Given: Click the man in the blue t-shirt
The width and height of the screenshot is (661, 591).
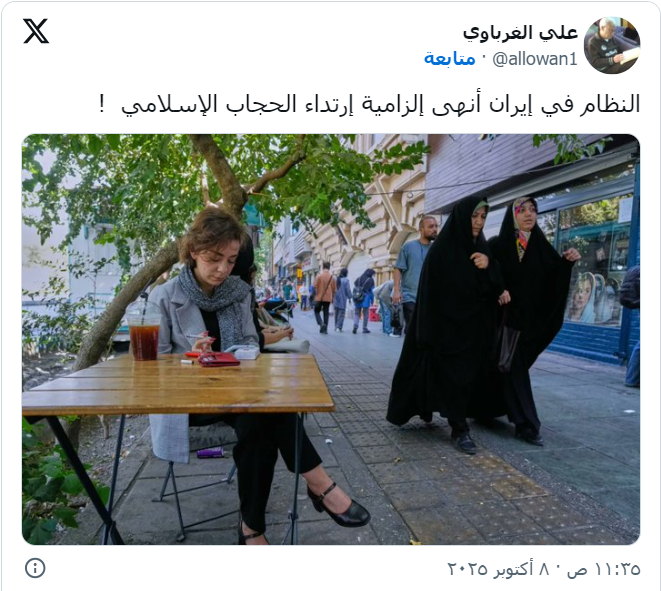Looking at the screenshot, I should (x=413, y=274).
